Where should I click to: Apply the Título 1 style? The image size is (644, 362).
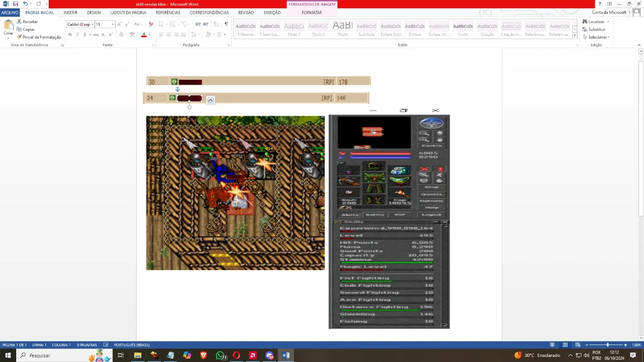[294, 29]
